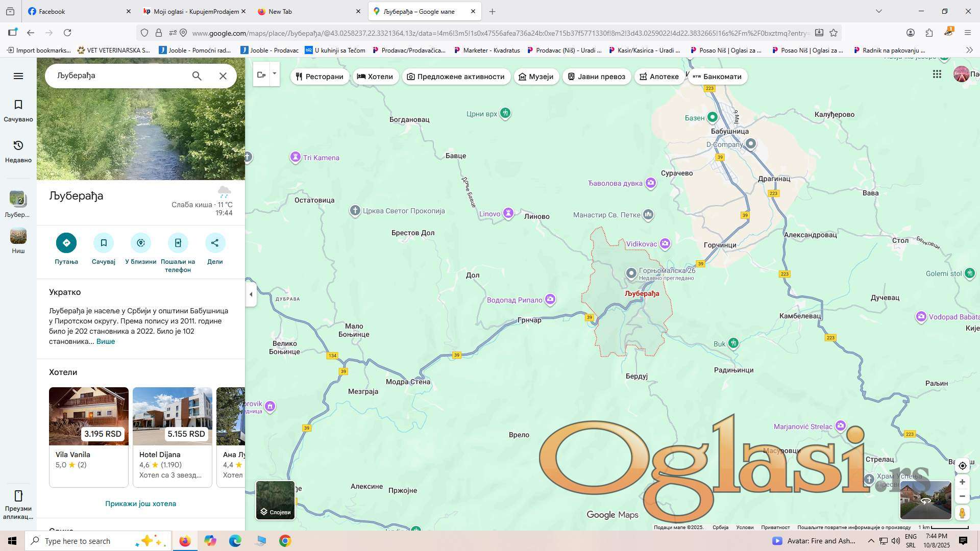Viewport: 980px width, 551px height.
Task: Click the Nearby (У близини) icon
Action: 141,243
